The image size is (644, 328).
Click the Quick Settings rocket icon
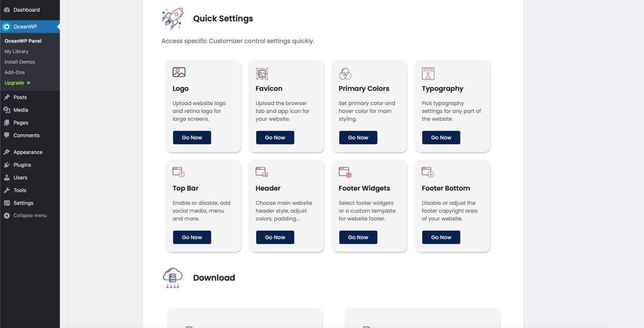click(173, 18)
